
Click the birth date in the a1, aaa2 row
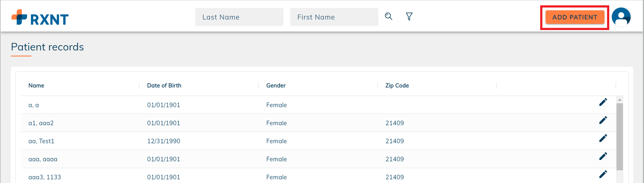pyautogui.click(x=164, y=123)
